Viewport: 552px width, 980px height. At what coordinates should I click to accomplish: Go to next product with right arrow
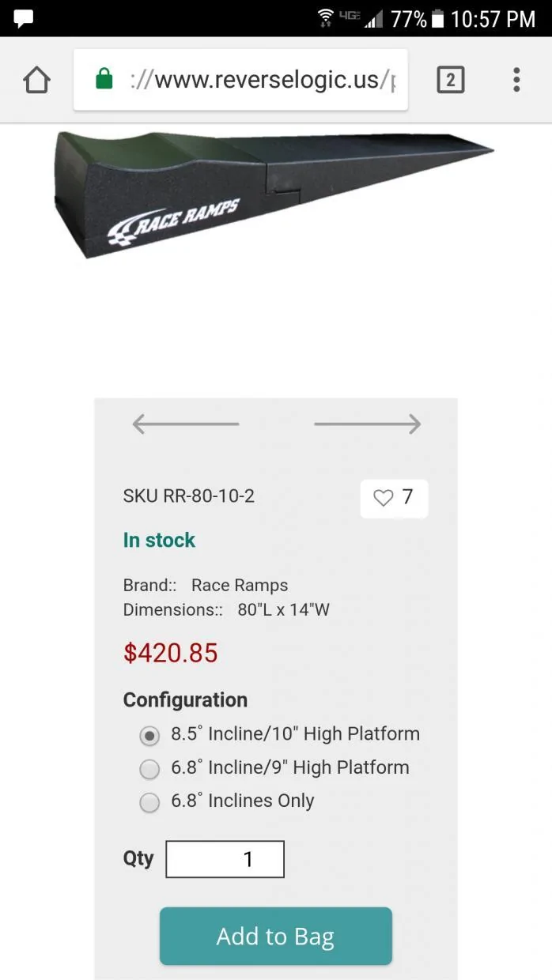(368, 424)
